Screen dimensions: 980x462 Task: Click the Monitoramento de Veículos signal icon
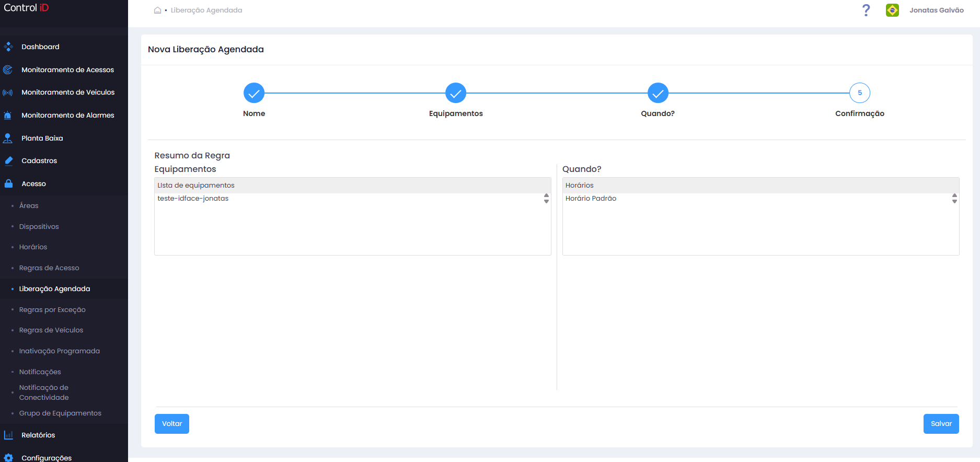(x=8, y=93)
